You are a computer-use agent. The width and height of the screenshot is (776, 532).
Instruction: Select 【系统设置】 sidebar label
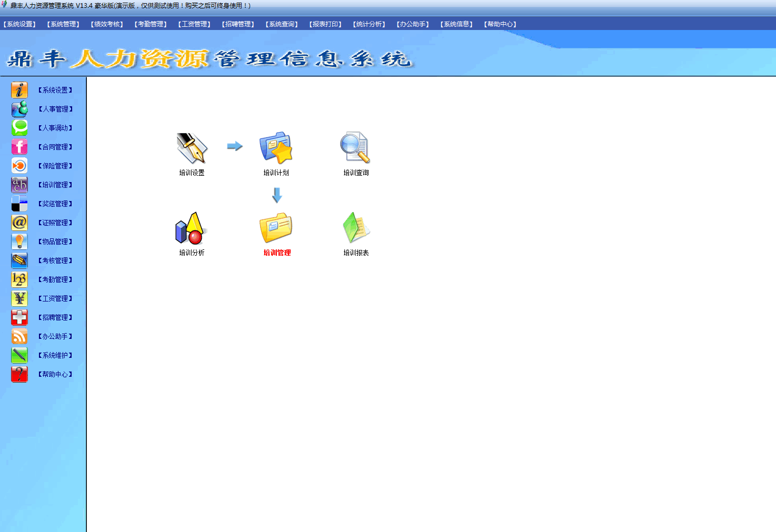(x=55, y=90)
